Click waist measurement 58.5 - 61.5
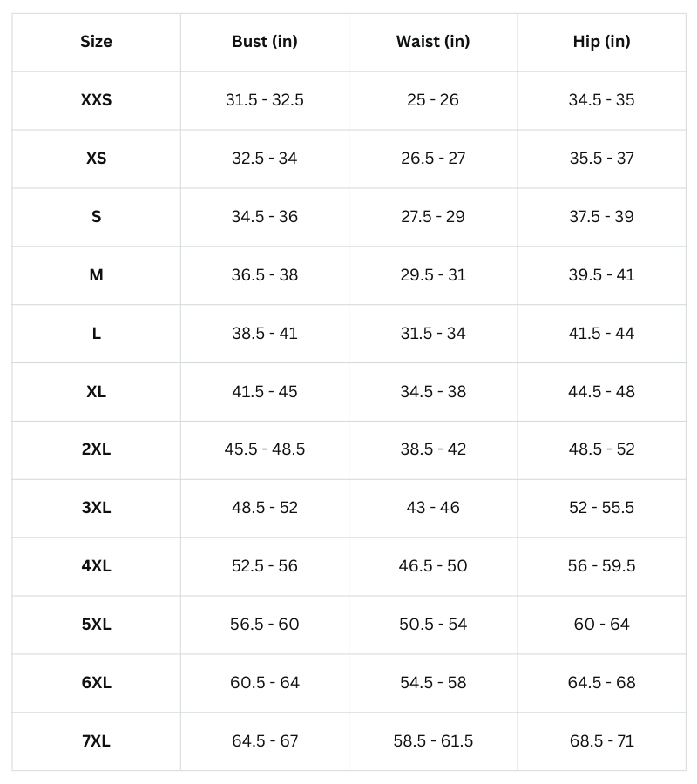Screen dimensions: 697x784 433,740
